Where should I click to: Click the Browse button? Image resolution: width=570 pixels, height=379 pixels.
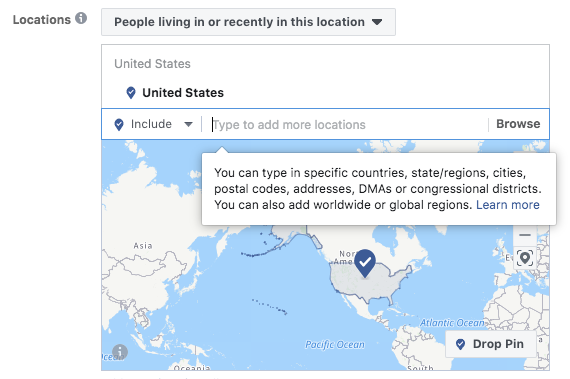pos(518,124)
